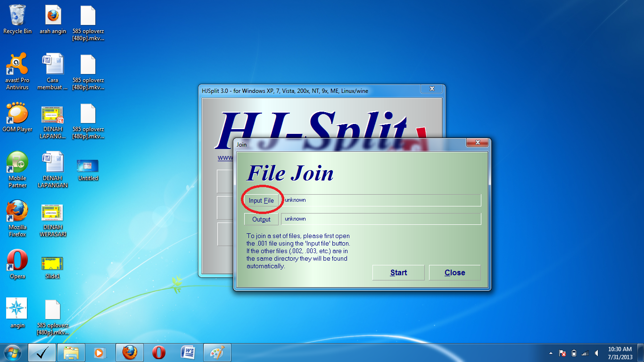
Task: Select the GOM Player desktop shortcut
Action: pyautogui.click(x=17, y=117)
